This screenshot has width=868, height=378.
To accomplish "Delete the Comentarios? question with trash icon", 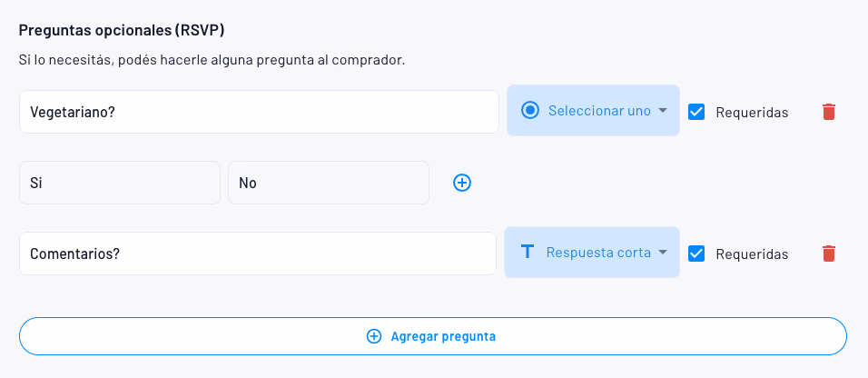I will pos(828,254).
